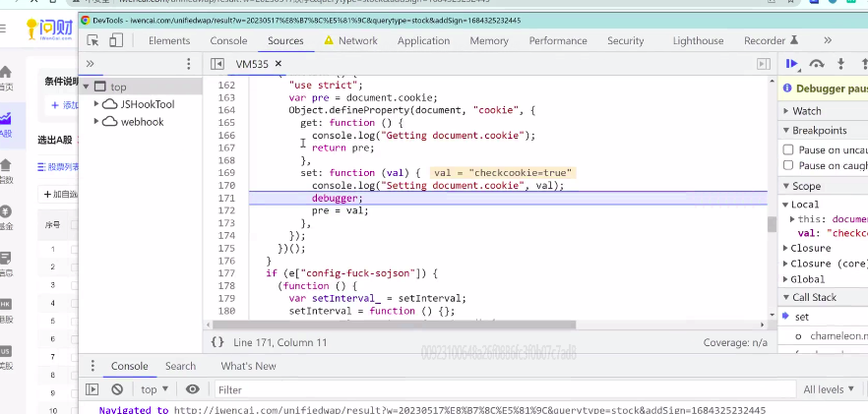Expand the this: document entry

[793, 219]
